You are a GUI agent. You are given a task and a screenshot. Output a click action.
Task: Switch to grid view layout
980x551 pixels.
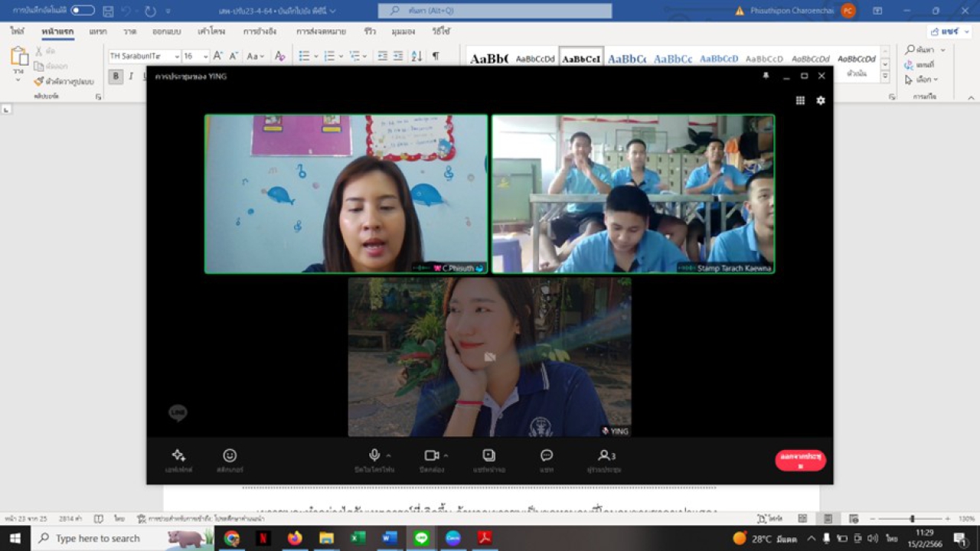(800, 100)
